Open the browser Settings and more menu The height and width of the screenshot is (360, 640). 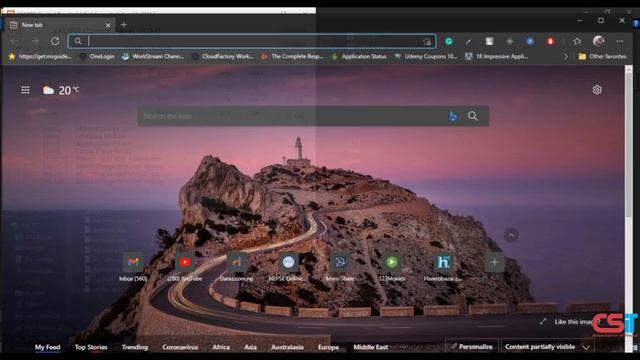click(620, 41)
